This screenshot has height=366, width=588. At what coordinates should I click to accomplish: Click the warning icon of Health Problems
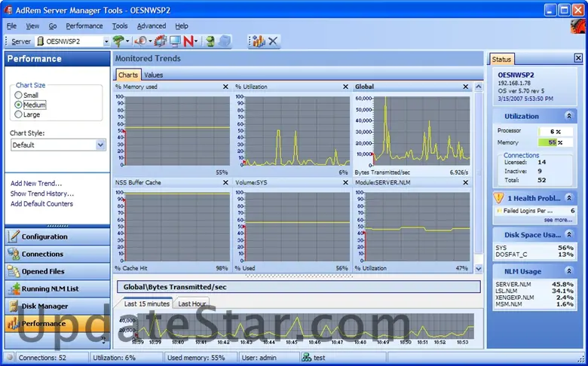click(499, 197)
